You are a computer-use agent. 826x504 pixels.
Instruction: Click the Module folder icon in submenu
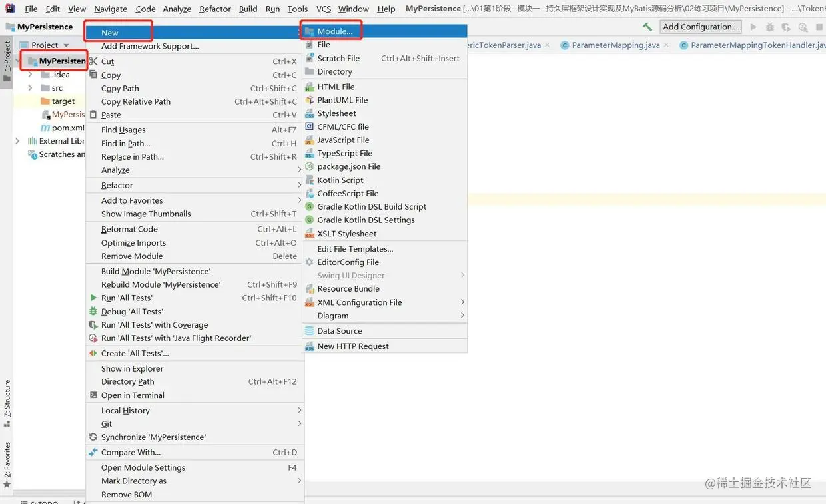point(309,31)
